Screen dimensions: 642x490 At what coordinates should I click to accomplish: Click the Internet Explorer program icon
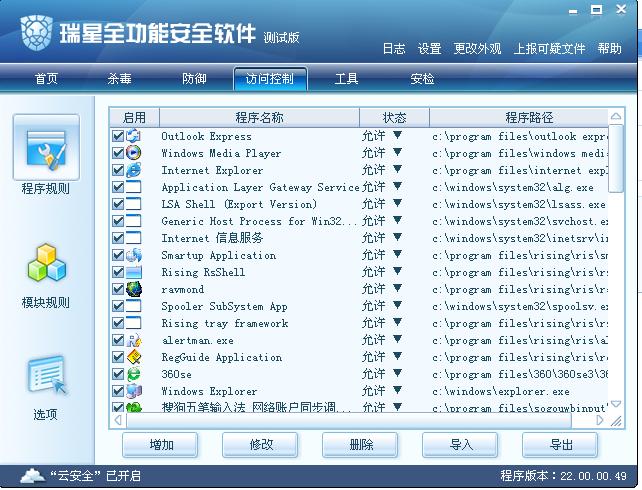[133, 169]
